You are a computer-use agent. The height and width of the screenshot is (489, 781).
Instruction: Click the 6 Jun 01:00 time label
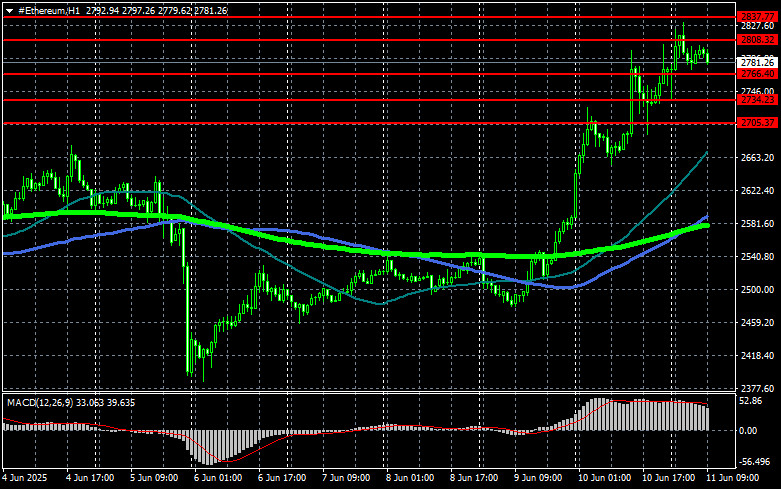pyautogui.click(x=218, y=478)
